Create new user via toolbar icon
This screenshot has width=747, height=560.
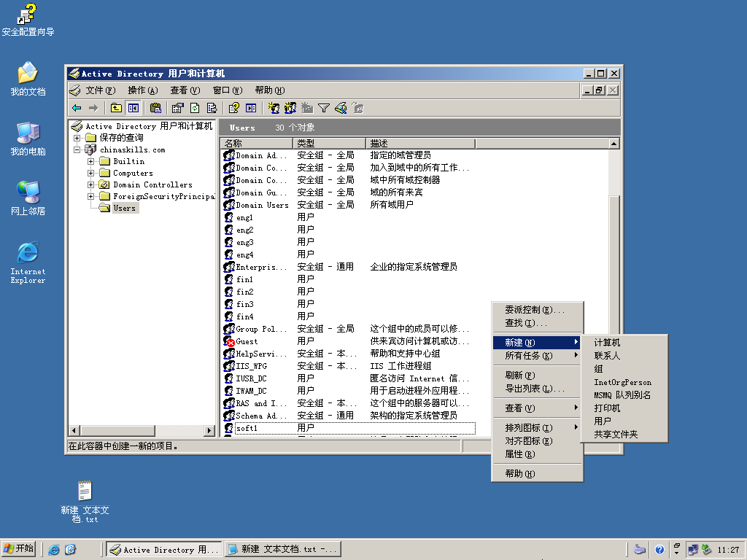tap(274, 108)
